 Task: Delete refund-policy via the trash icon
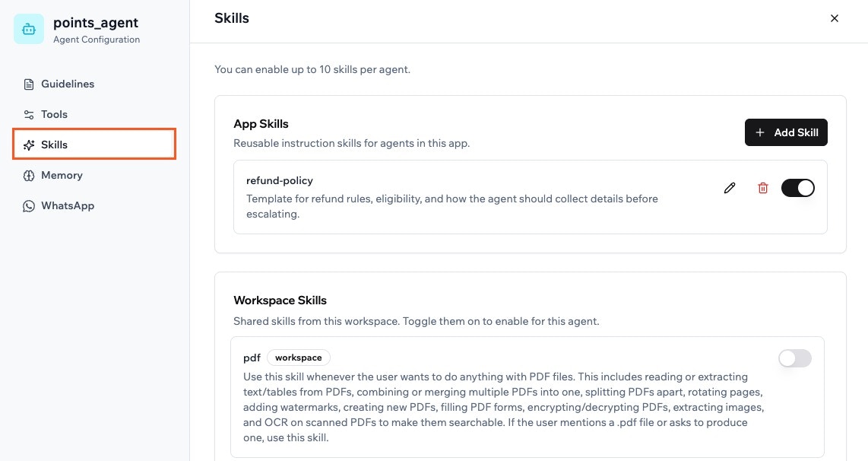point(763,188)
